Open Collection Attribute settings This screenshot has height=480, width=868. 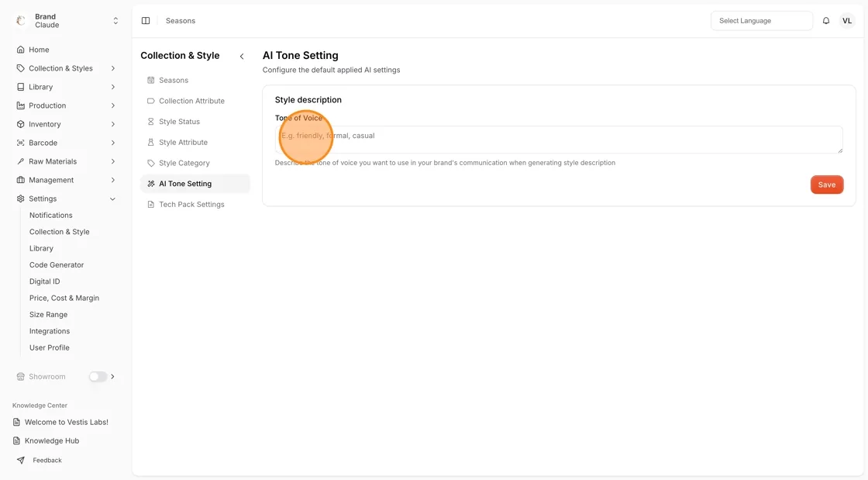[x=195, y=101]
